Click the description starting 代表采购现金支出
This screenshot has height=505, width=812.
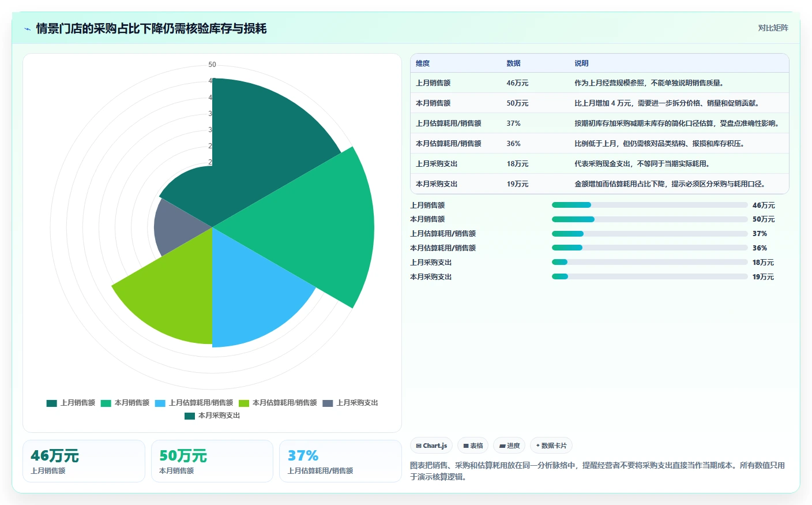(x=642, y=164)
